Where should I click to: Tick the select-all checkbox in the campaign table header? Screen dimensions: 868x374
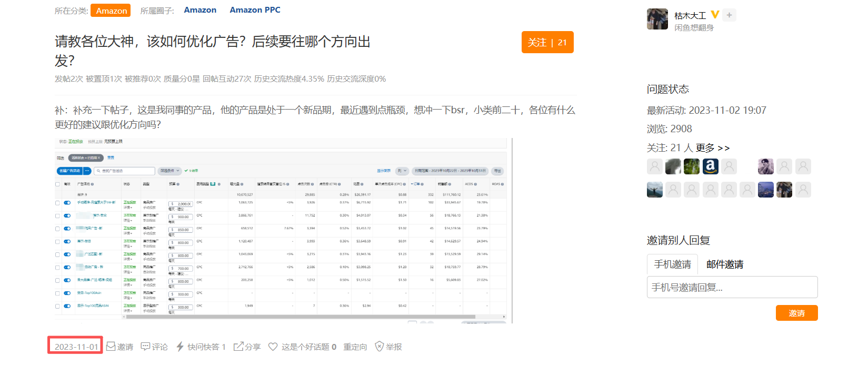pos(57,184)
